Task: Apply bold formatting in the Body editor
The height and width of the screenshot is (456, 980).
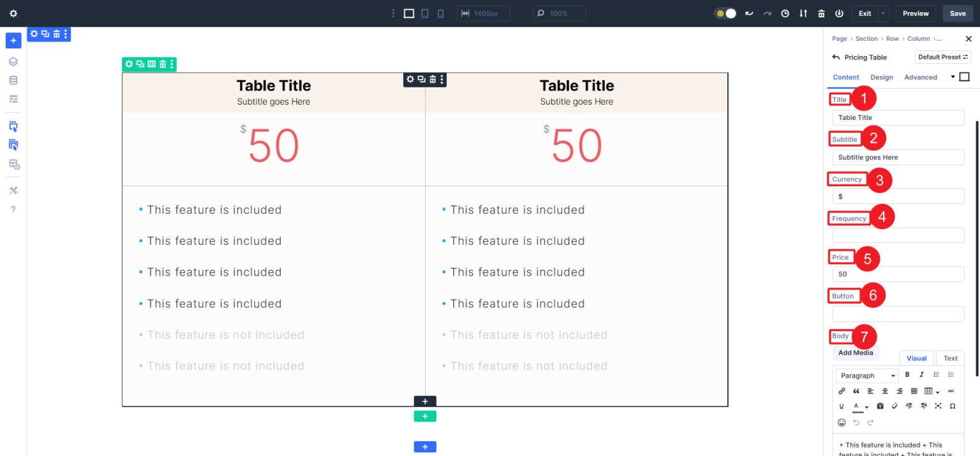Action: point(907,374)
